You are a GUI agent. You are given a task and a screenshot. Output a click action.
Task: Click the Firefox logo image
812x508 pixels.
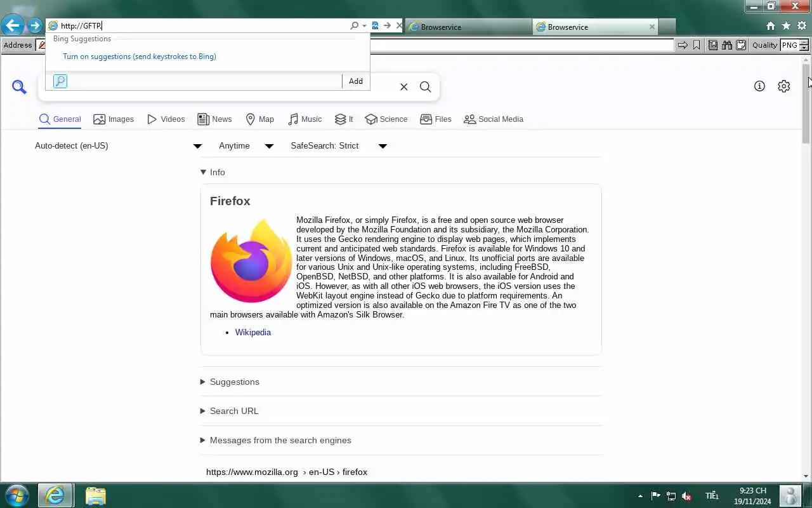(251, 260)
